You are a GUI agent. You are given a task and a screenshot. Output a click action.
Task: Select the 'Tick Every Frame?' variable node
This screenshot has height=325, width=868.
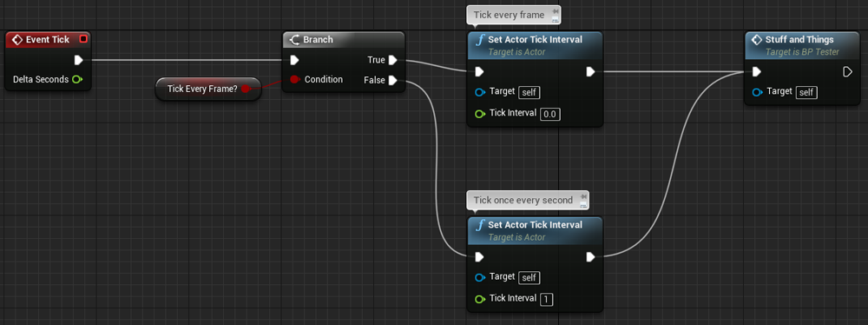click(x=207, y=89)
